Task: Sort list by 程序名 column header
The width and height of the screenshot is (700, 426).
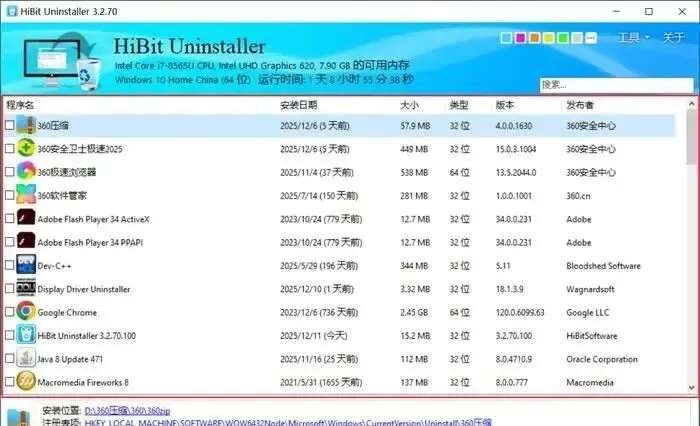Action: pos(20,105)
